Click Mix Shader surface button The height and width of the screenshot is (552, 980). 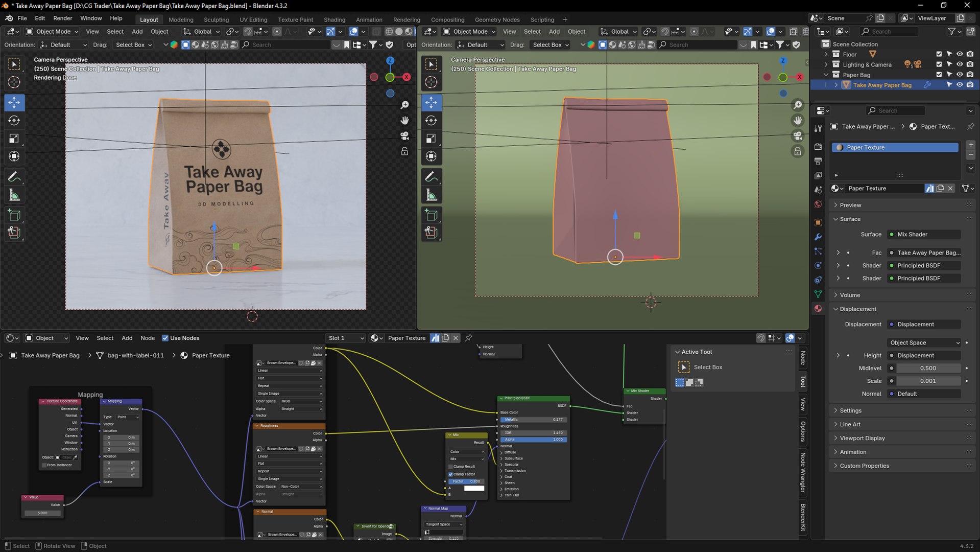coord(924,235)
